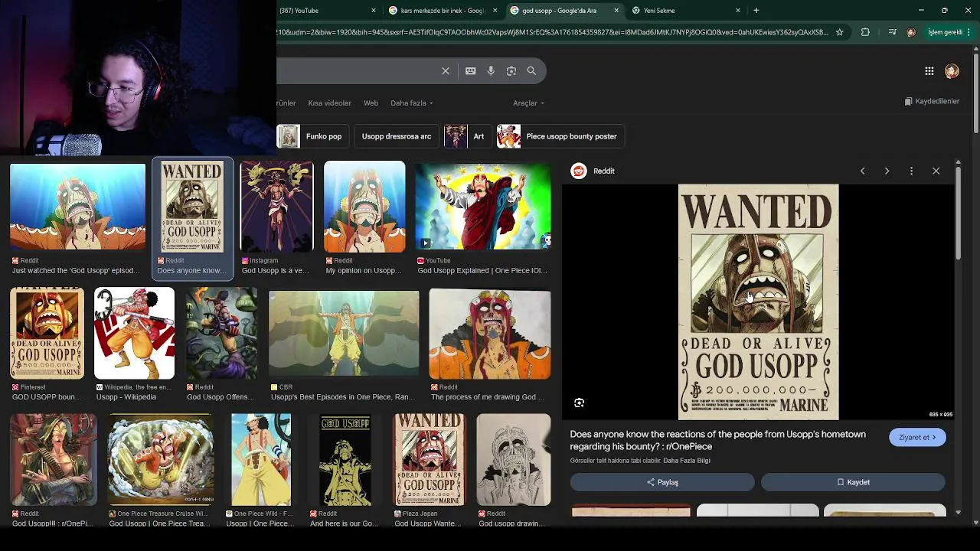This screenshot has width=980, height=551.
Task: Open the One Piece Wild Usopp thumbnail
Action: coord(261,460)
